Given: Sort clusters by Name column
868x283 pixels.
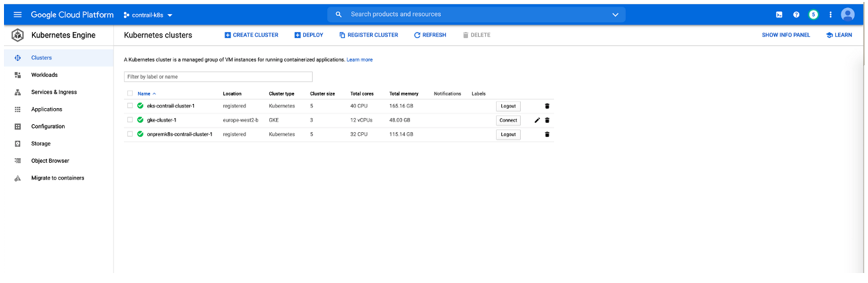Looking at the screenshot, I should point(144,93).
